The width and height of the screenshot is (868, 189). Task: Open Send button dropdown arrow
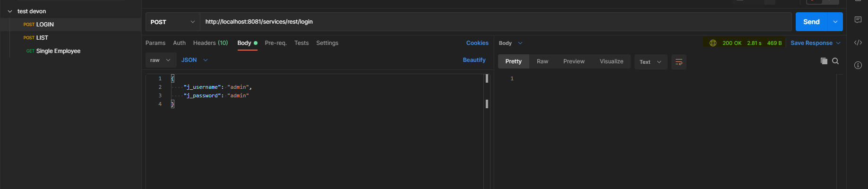[835, 22]
